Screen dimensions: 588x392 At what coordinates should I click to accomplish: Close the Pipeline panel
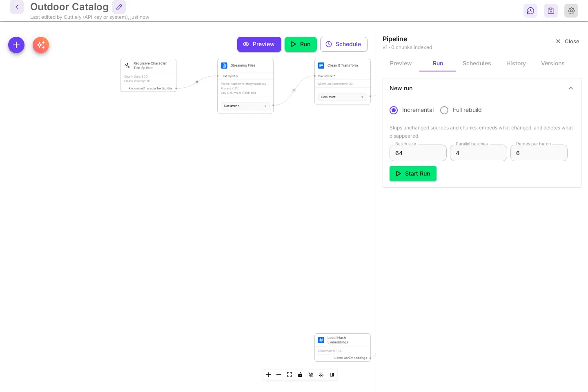(567, 41)
